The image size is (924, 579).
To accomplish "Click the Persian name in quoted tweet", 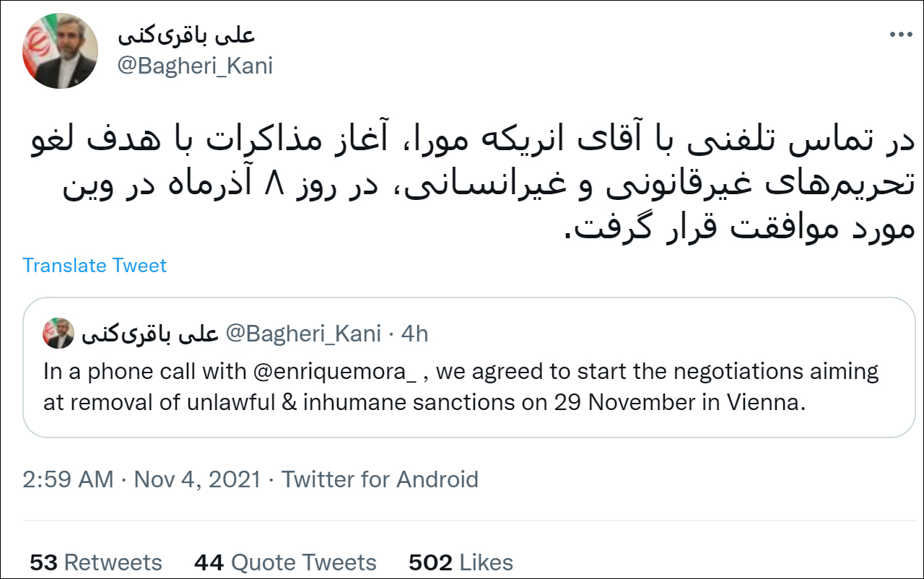I will click(x=149, y=334).
